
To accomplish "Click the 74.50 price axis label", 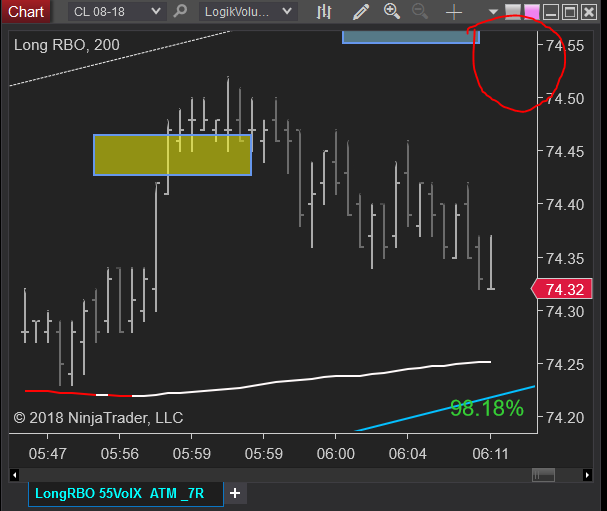I will click(x=565, y=99).
